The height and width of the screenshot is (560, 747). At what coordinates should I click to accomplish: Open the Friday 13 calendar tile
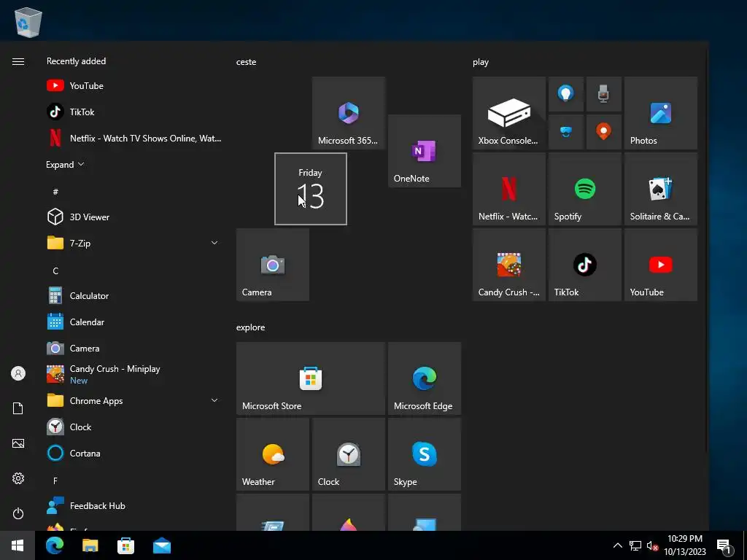coord(311,189)
